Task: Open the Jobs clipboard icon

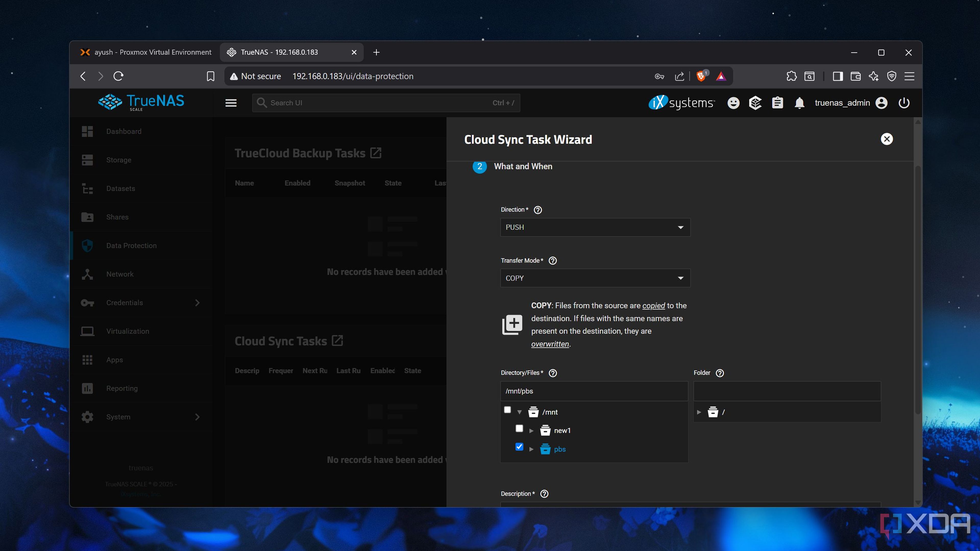Action: [x=777, y=103]
